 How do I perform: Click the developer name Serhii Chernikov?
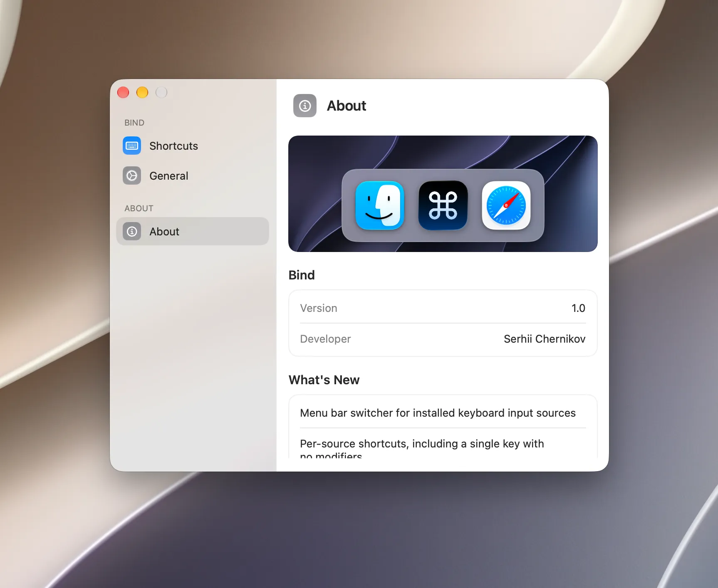pyautogui.click(x=545, y=339)
